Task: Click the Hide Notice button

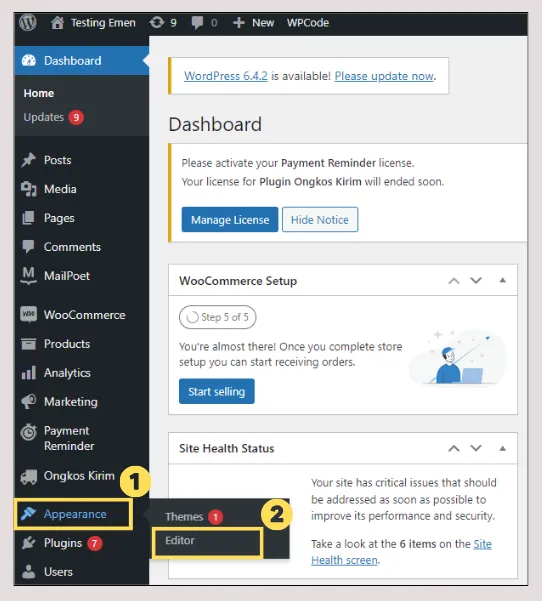Action: click(x=320, y=220)
